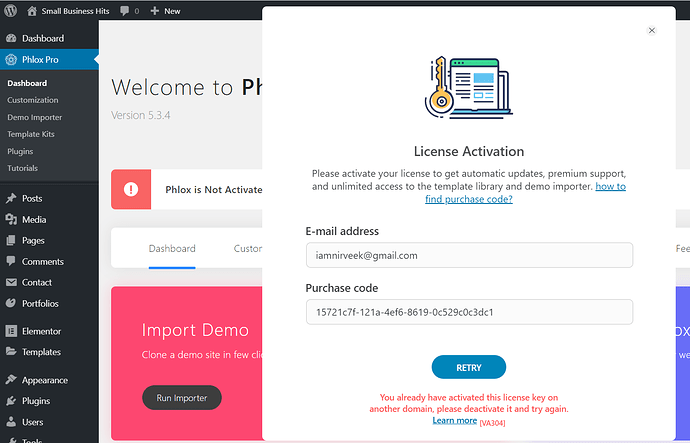The image size is (690, 443).
Task: Go to Users menu
Action: (33, 422)
